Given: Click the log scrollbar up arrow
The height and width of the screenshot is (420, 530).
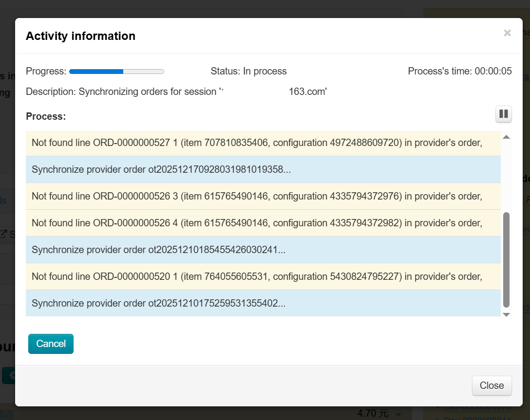Looking at the screenshot, I should click(506, 137).
